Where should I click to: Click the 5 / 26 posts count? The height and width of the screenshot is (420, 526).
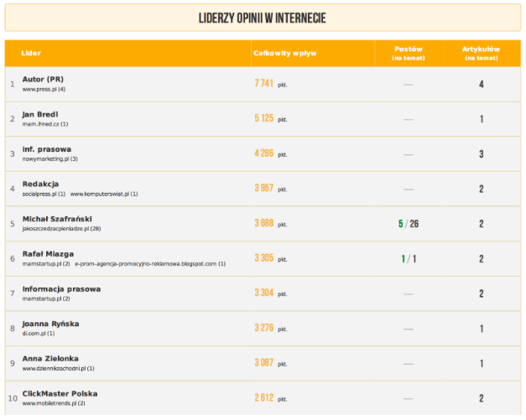(409, 224)
